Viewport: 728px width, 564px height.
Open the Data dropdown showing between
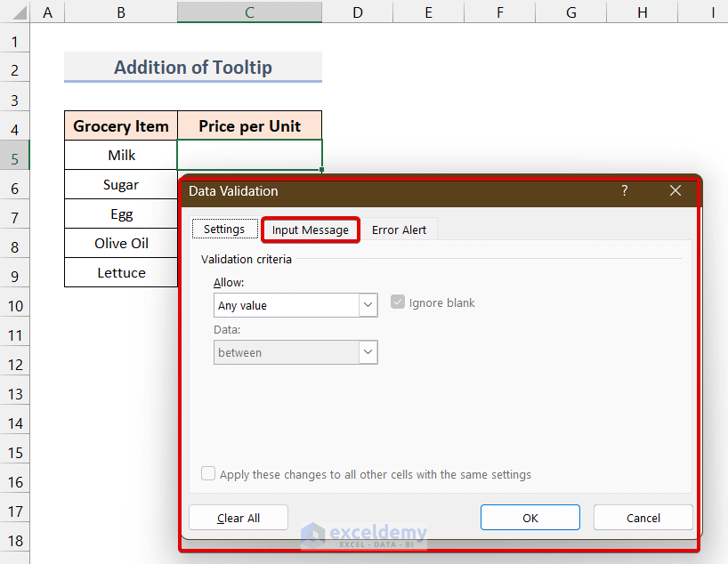(x=368, y=352)
